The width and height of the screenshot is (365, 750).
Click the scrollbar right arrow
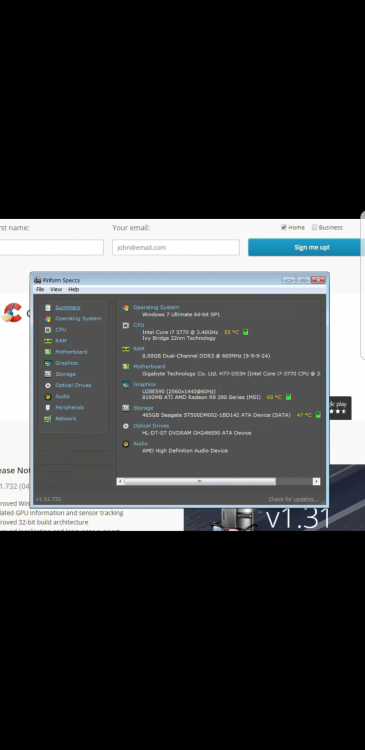coord(316,481)
